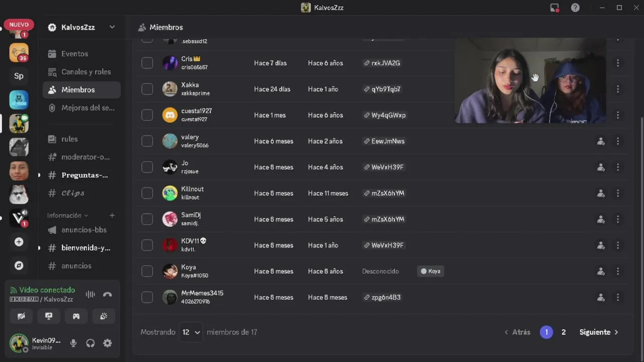This screenshot has width=644, height=362.
Task: Mute microphone in user panel
Action: coord(73,343)
